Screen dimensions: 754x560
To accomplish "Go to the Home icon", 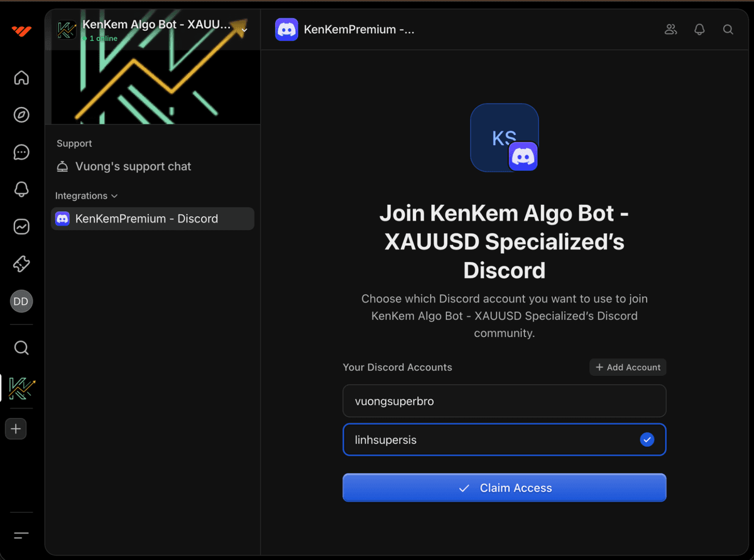I will pyautogui.click(x=21, y=78).
